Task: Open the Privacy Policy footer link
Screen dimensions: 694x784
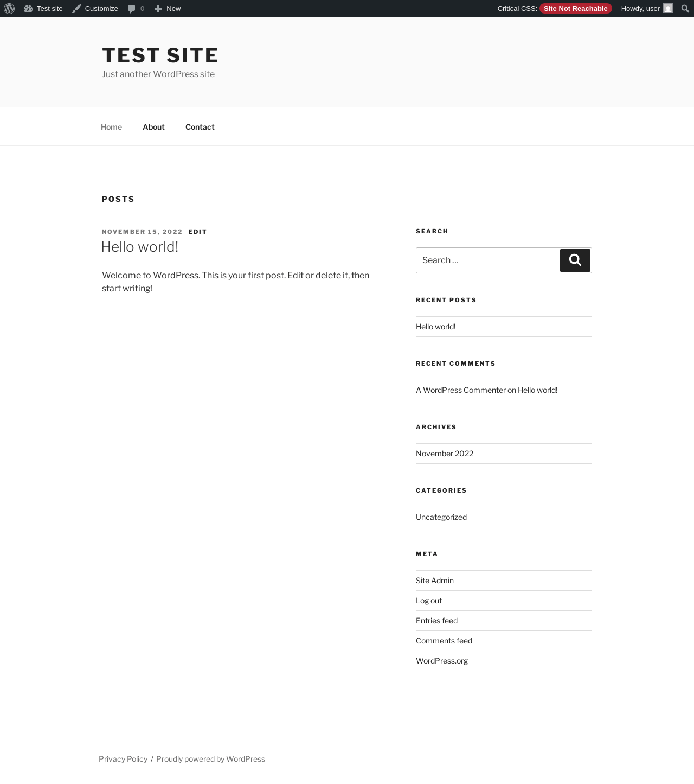Action: coord(123,759)
